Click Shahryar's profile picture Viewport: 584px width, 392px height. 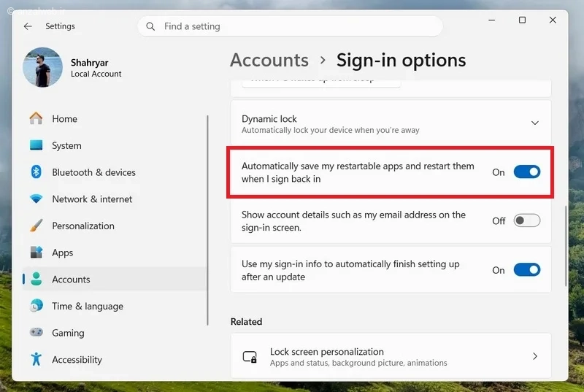(43, 67)
